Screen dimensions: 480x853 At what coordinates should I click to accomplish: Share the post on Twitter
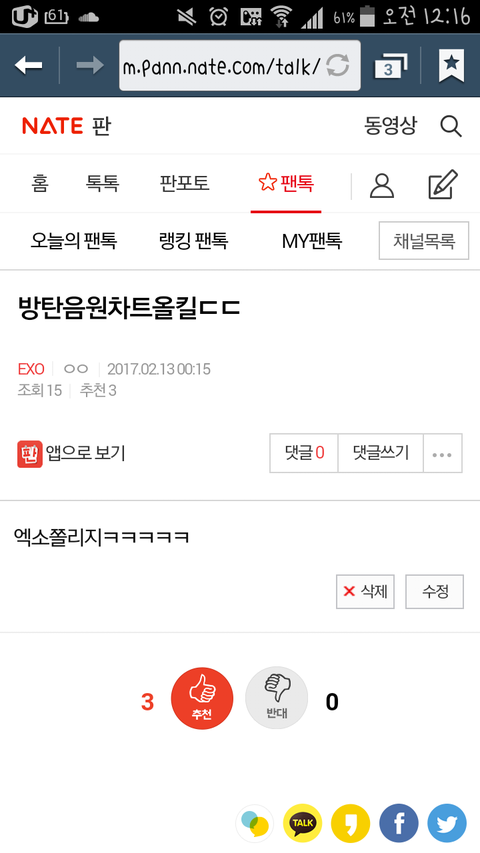click(447, 823)
